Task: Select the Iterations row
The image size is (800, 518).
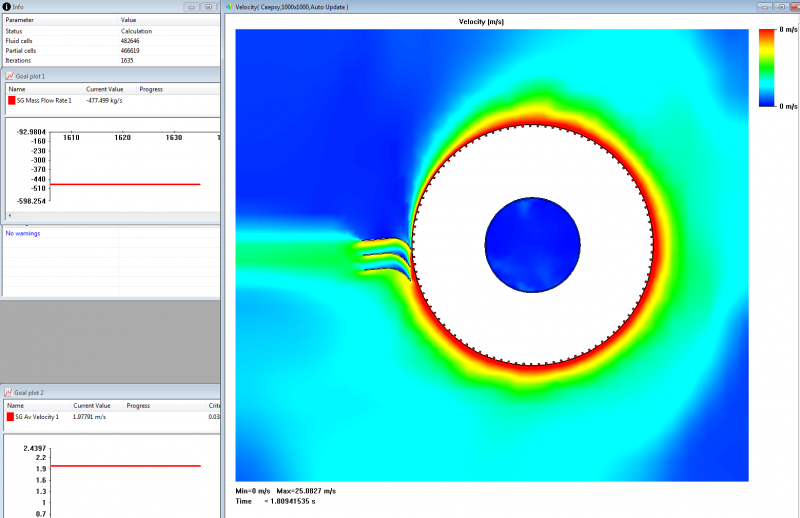Action: tap(111, 60)
